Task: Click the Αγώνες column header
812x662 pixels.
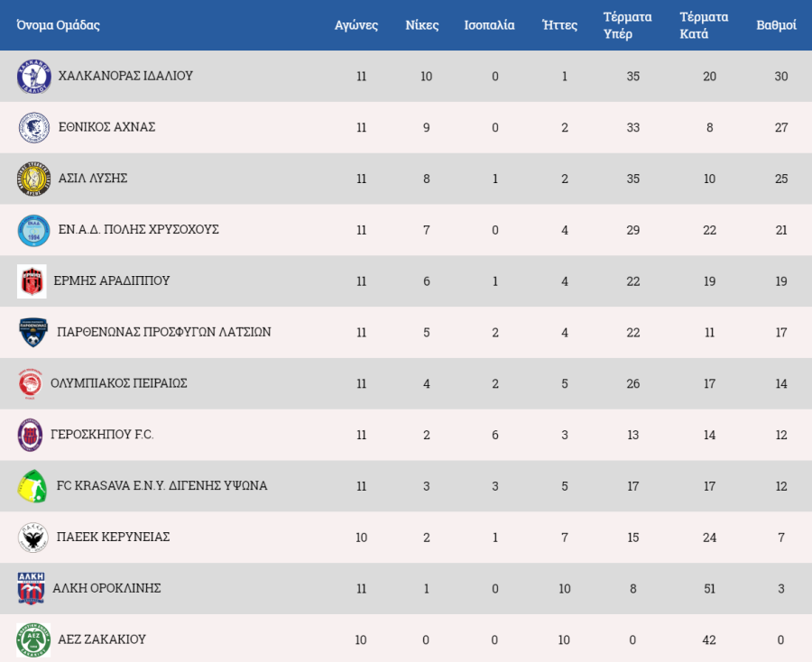Action: coord(356,25)
